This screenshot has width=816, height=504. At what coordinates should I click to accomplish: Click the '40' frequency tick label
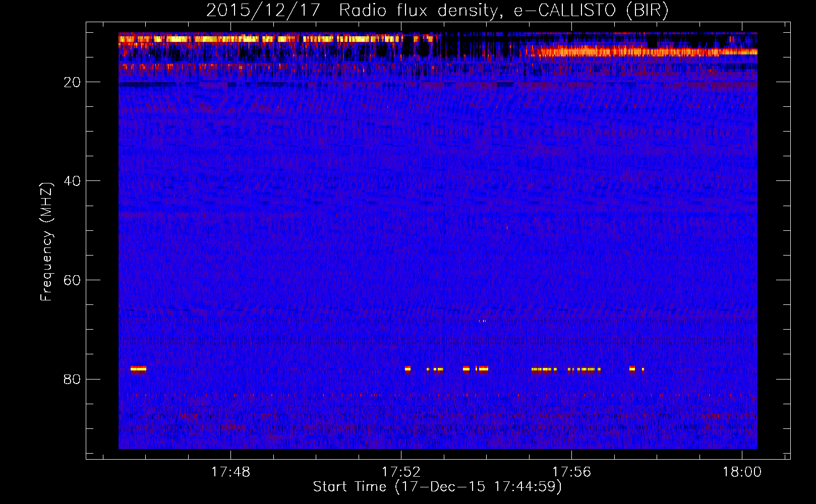tap(72, 181)
